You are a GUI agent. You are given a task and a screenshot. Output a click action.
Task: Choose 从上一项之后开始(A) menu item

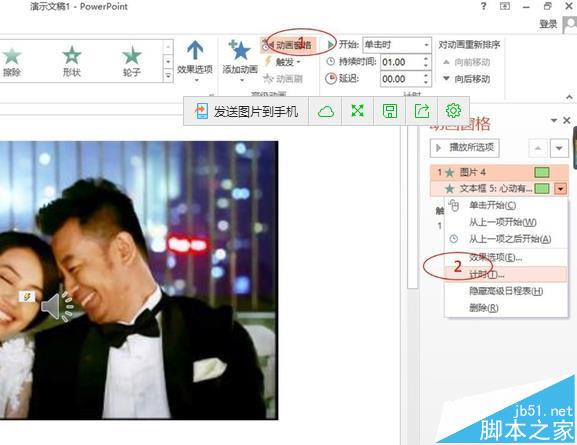pyautogui.click(x=506, y=239)
